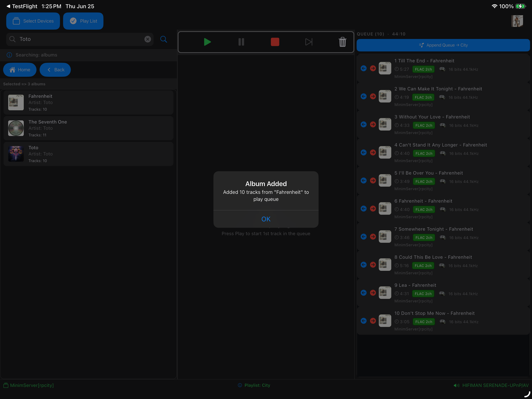Click blue left arrow on Without Your Love
The image size is (532, 399).
pos(364,124)
